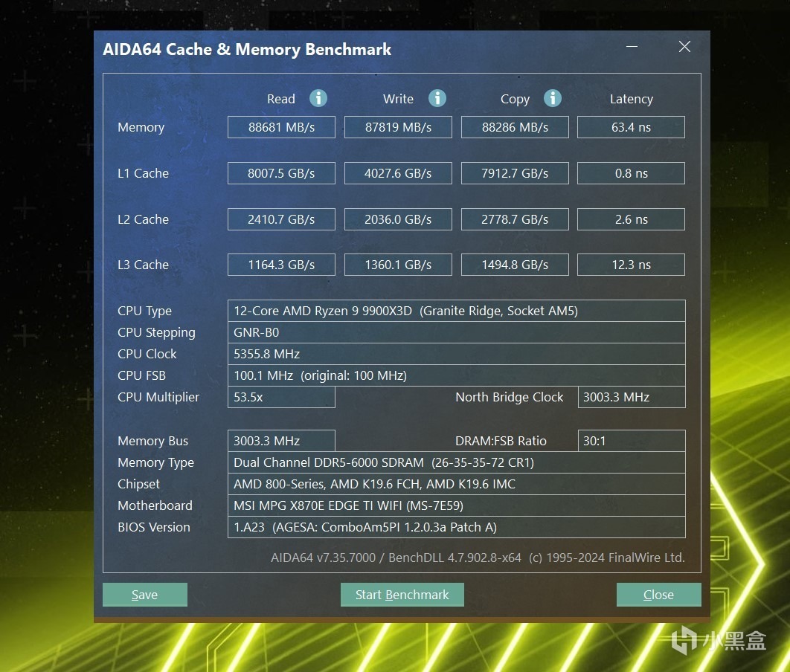
Task: Click the CPU Type label
Action: click(x=144, y=311)
